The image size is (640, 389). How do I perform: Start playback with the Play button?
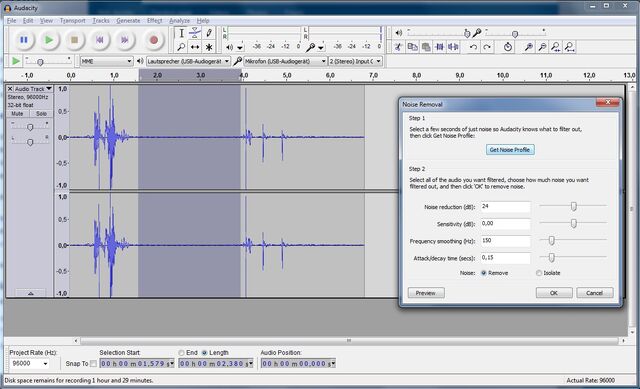49,40
